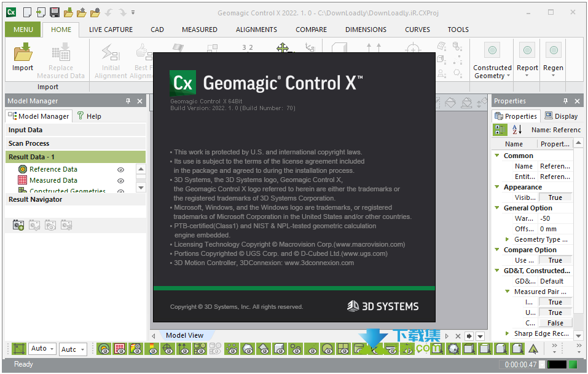
Task: Click the Constructed Geometry ribbon icon
Action: 492,50
